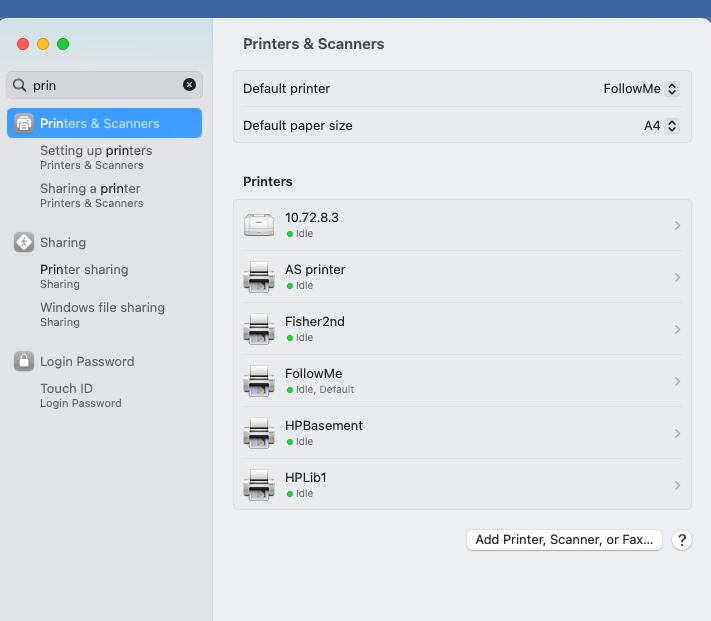
Task: Select Printer sharing search result
Action: (x=84, y=276)
